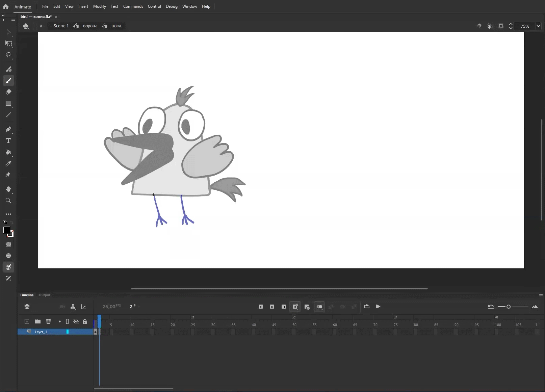Select the Eraser tool
This screenshot has height=392, width=545.
[8, 92]
